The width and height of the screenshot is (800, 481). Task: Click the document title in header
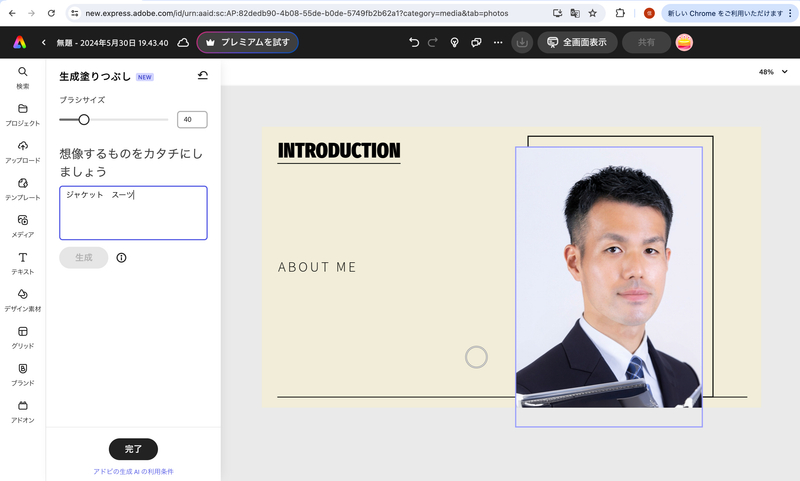pos(112,43)
